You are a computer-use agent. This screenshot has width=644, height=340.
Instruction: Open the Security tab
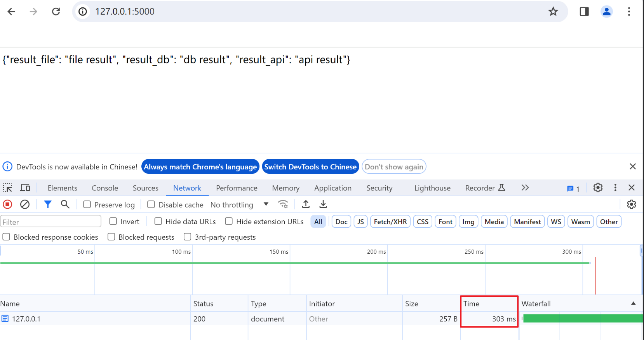coord(379,188)
